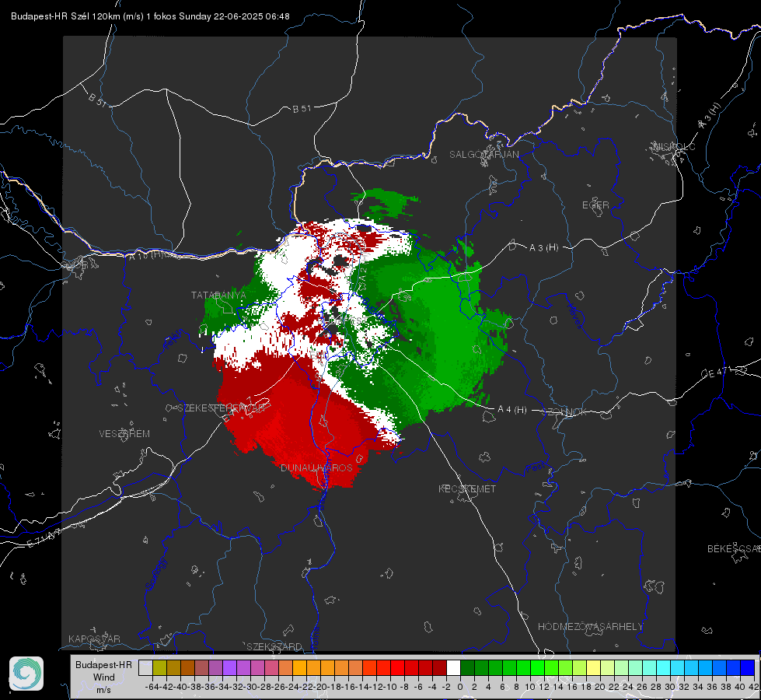Pick the dark green swatch between 0 and 2

coord(467,667)
